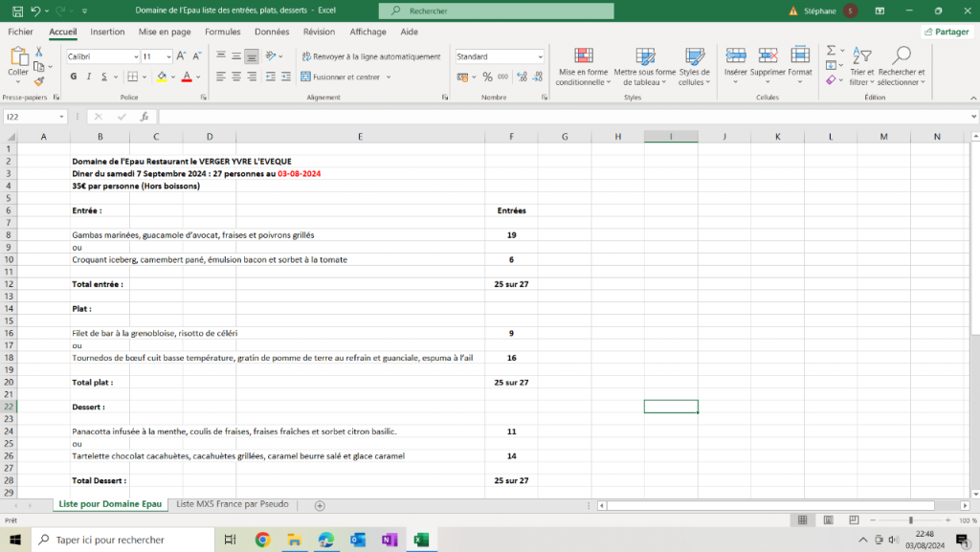
Task: Click the Rechercher search box in title bar
Action: tap(497, 11)
